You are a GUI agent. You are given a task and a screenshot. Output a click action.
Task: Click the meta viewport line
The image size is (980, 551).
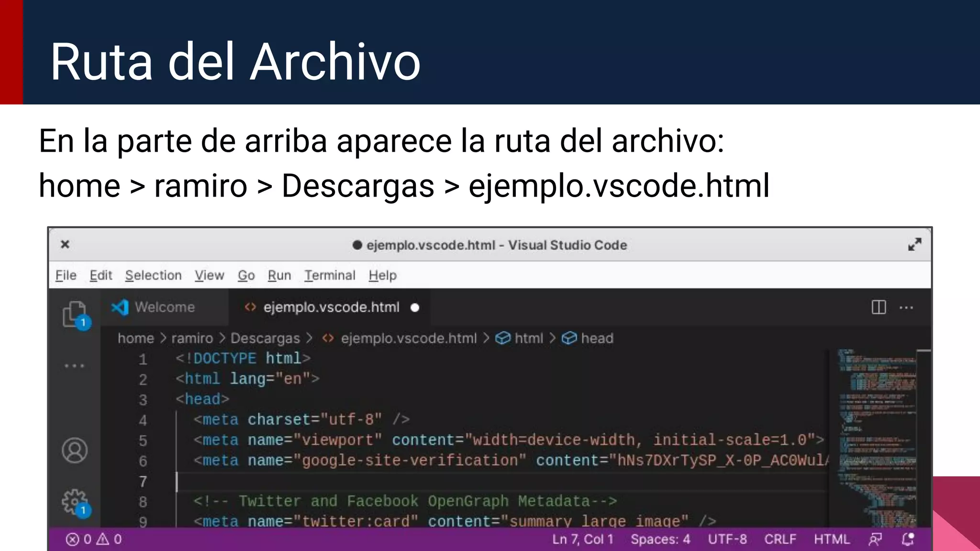[x=509, y=440]
